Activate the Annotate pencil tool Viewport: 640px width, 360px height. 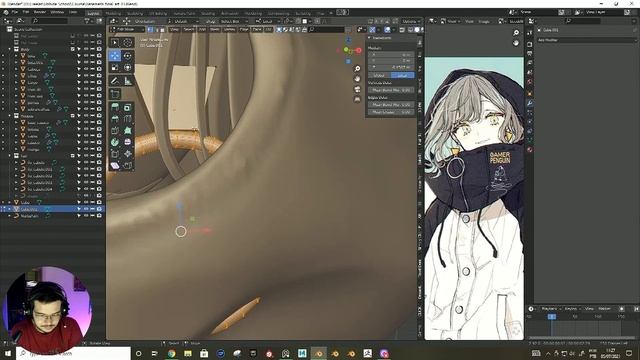tap(115, 81)
